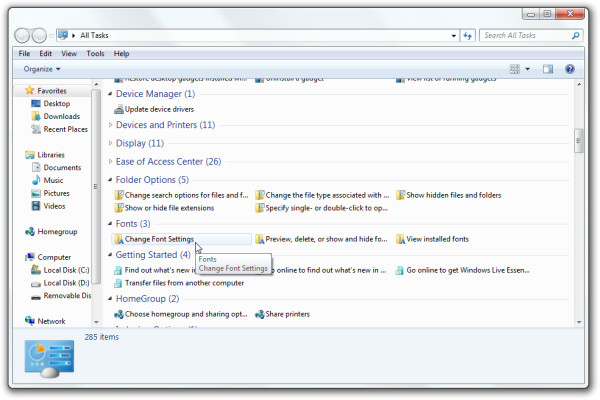The height and width of the screenshot is (400, 600).
Task: Select Update device drivers task
Action: point(159,109)
